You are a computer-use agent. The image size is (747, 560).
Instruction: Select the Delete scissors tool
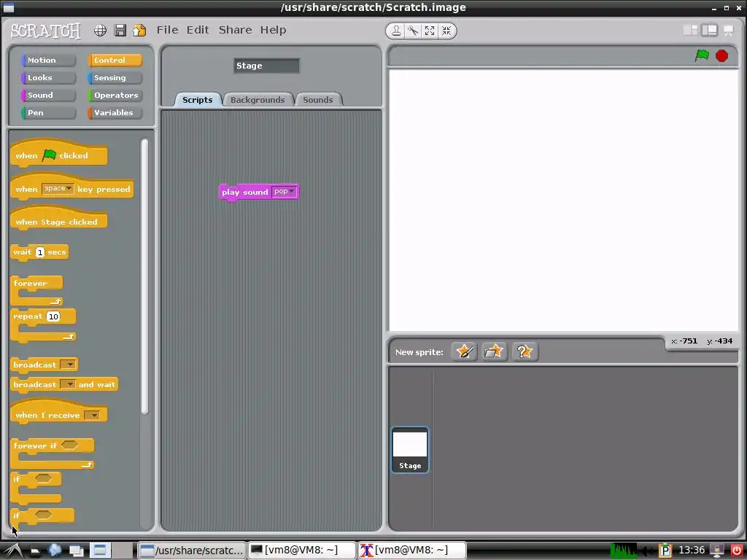pyautogui.click(x=413, y=31)
